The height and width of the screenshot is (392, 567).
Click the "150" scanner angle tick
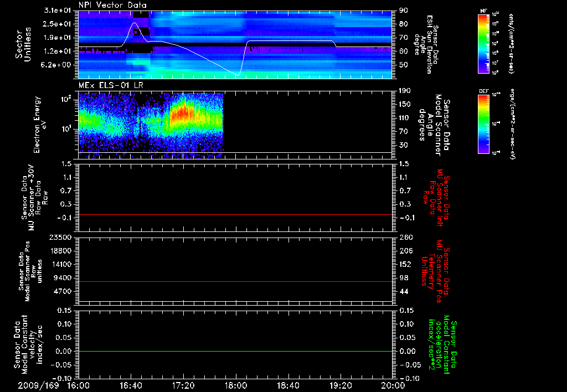click(x=405, y=104)
